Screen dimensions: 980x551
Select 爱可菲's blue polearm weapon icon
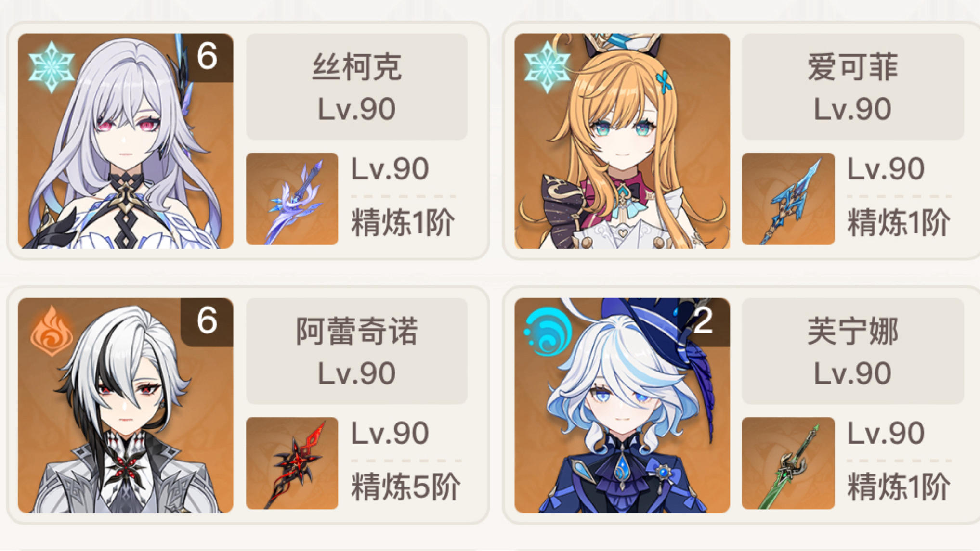point(788,199)
